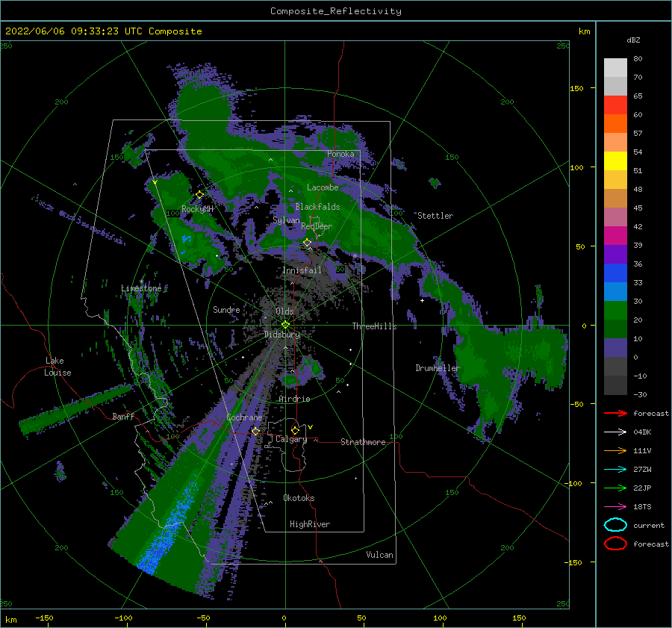Click the RedDeer city label
Image resolution: width=672 pixels, height=628 pixels.
click(x=317, y=226)
